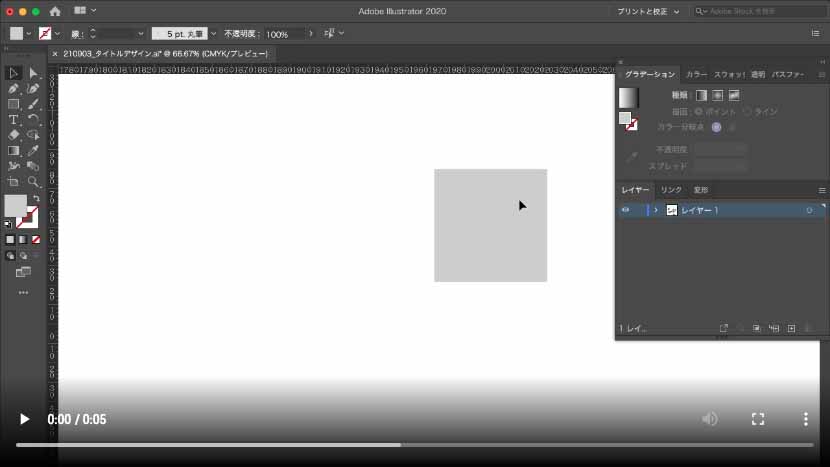Select ライン radio option
This screenshot has width=830, height=467.
point(747,112)
